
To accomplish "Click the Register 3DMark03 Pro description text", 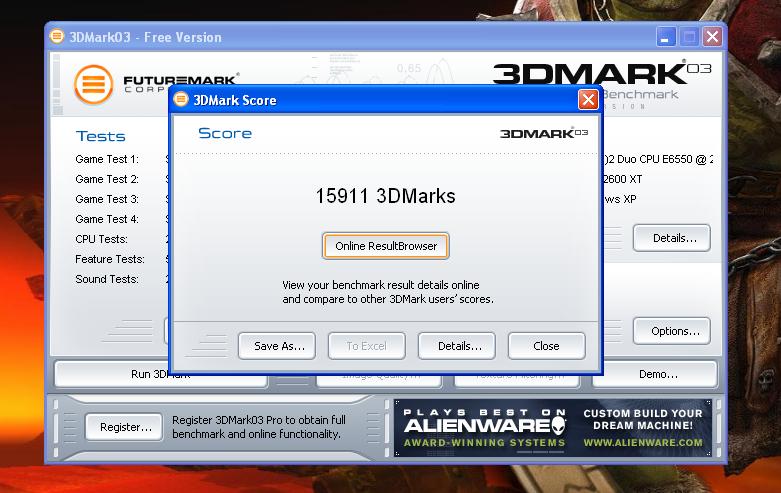I will (x=259, y=427).
